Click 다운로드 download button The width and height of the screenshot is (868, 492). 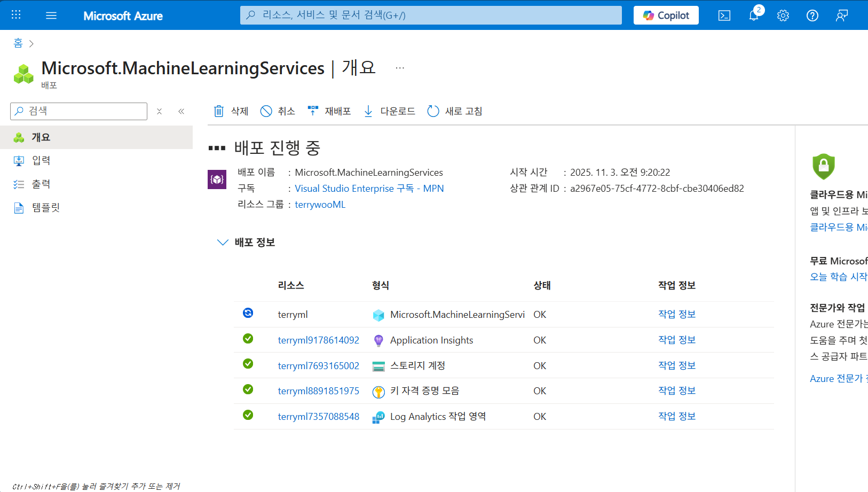[389, 111]
